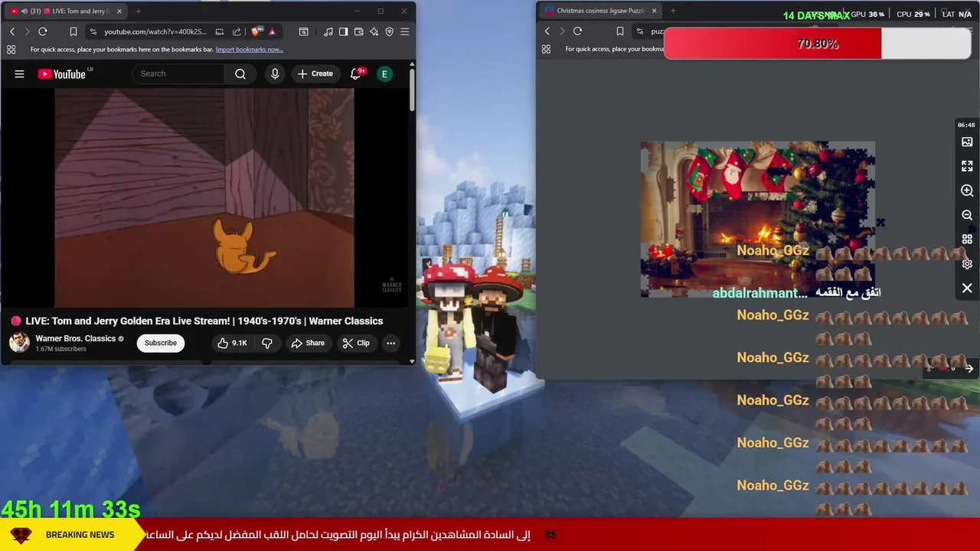Reload the puzzle page
Viewport: 980px width, 551px height.
click(577, 31)
